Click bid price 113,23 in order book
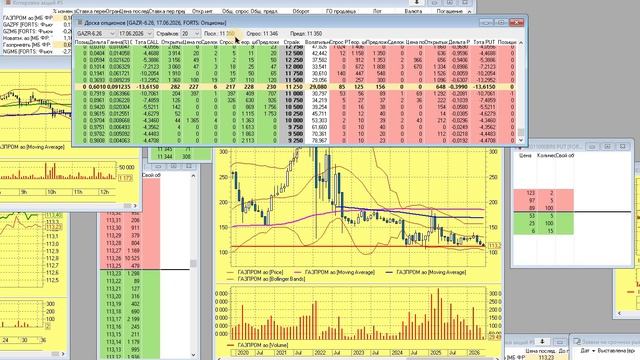This screenshot has height=360, width=640. click(113, 273)
